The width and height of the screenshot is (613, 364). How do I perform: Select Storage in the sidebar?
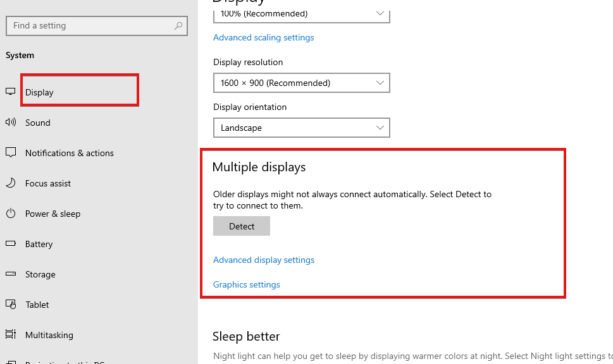tap(40, 274)
